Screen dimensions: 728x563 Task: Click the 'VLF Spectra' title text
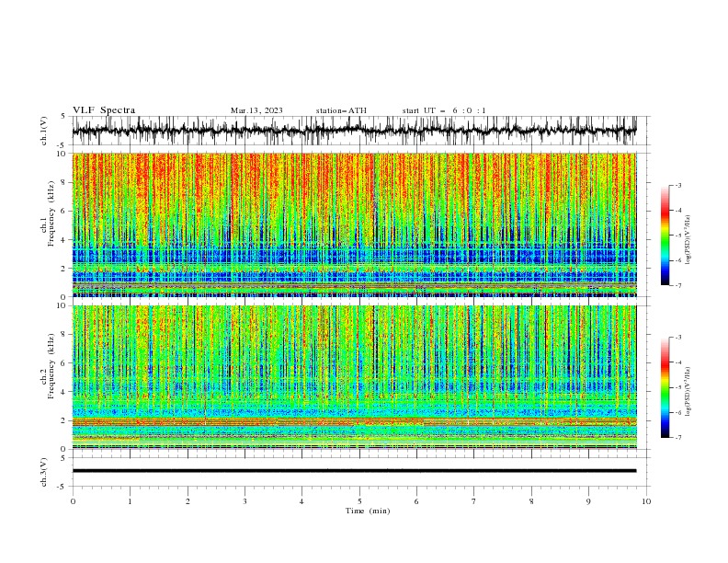point(104,110)
